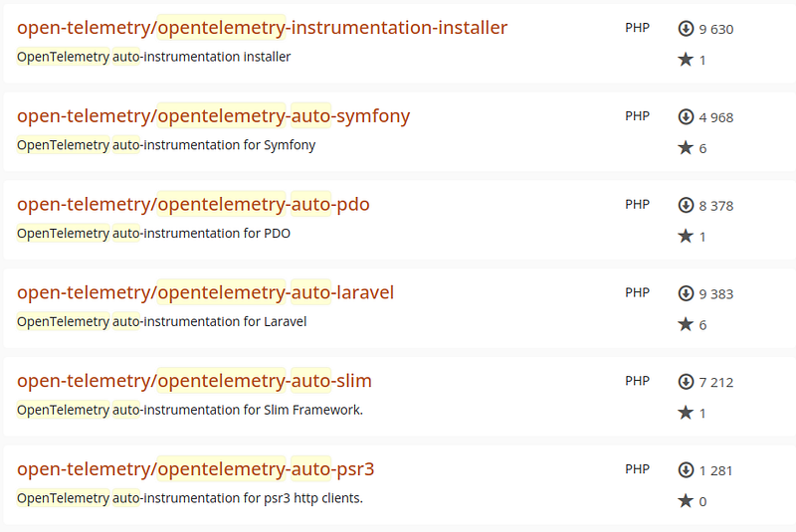Click star icon for instrumentation-installer package
Screen dimensions: 796x532
tap(686, 60)
